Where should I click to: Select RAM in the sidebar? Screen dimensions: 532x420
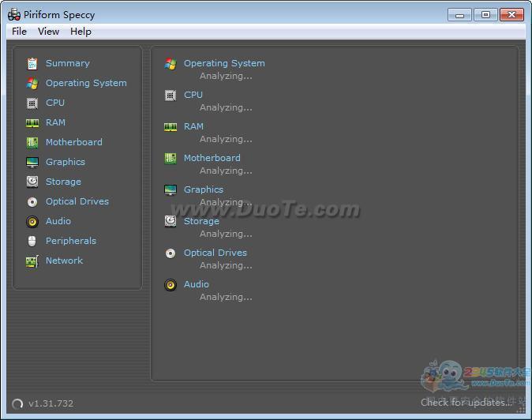(55, 122)
